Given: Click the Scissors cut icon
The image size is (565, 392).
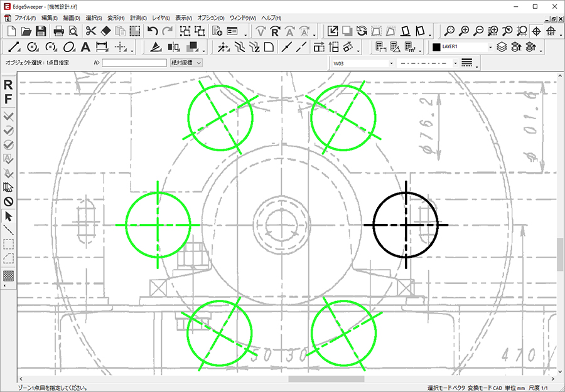Looking at the screenshot, I should pos(91,31).
